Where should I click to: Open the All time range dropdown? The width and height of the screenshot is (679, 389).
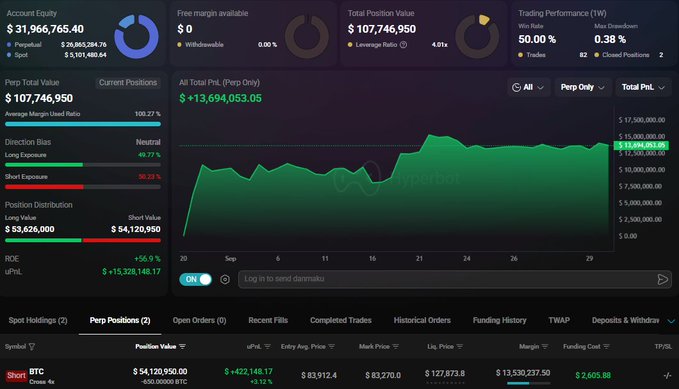[x=528, y=87]
